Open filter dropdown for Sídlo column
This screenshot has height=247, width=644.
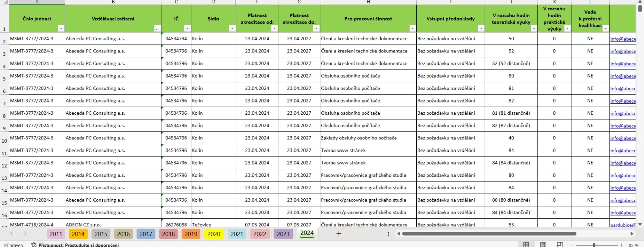tap(232, 29)
